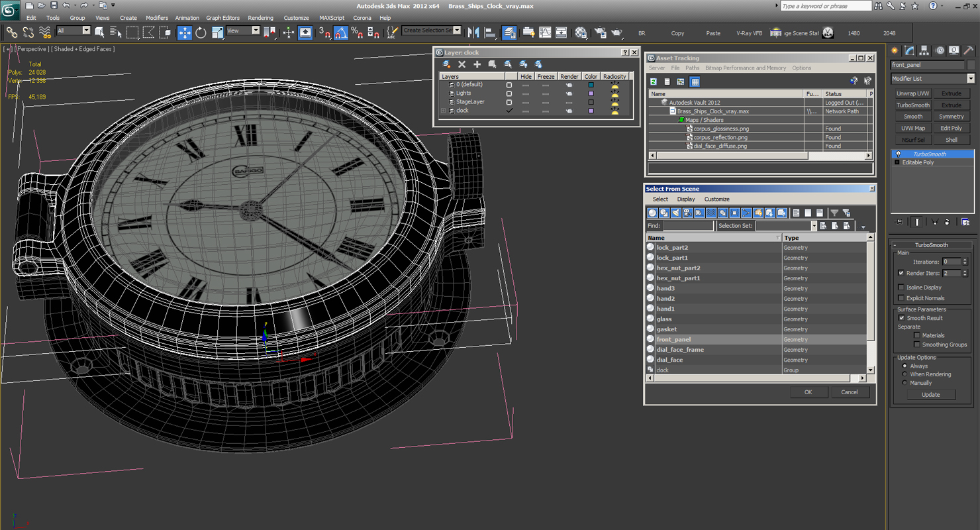980x530 pixels.
Task: Open Display menu in Select From Scene
Action: coord(686,199)
